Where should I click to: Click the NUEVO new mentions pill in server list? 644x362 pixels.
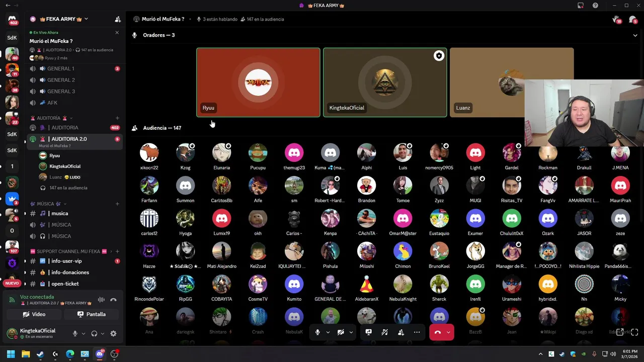[x=12, y=283]
